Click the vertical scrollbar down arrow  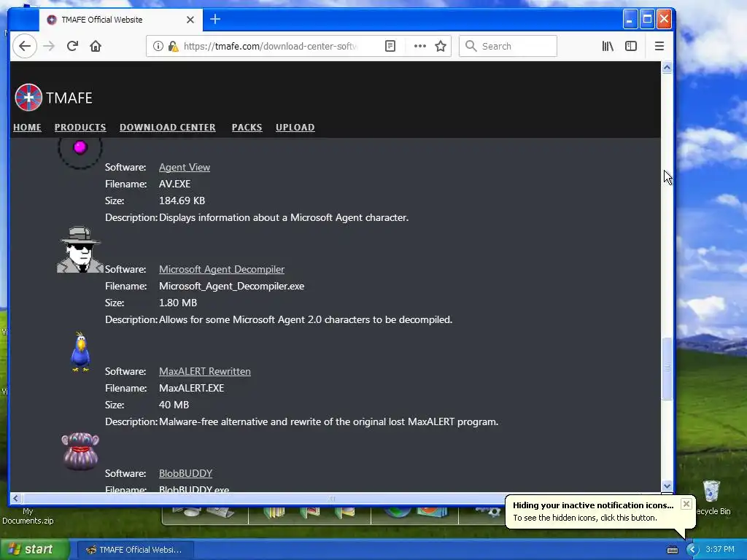click(667, 486)
